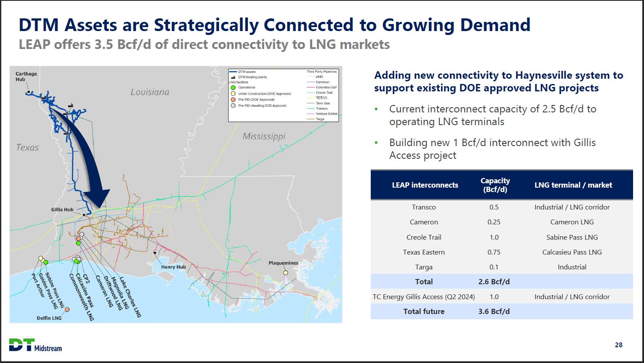Click the '0.25' capacity cell
This screenshot has height=363, width=644.
pos(494,222)
